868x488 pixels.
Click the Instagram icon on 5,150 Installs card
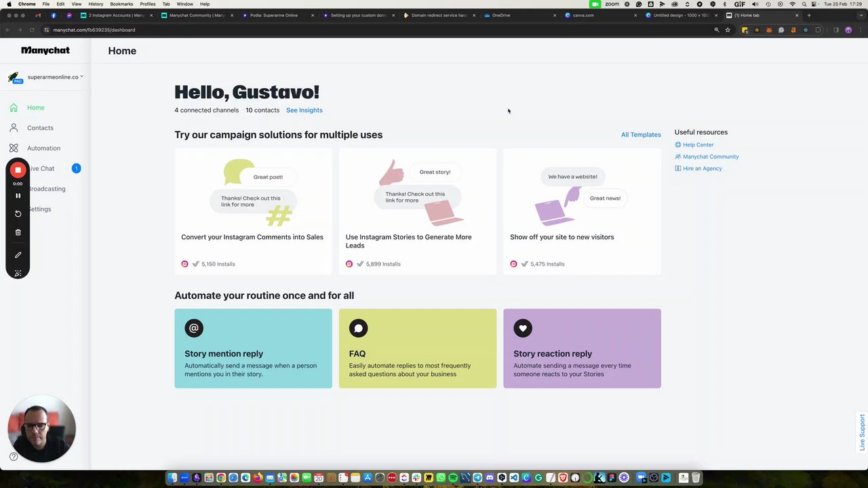pyautogui.click(x=184, y=264)
